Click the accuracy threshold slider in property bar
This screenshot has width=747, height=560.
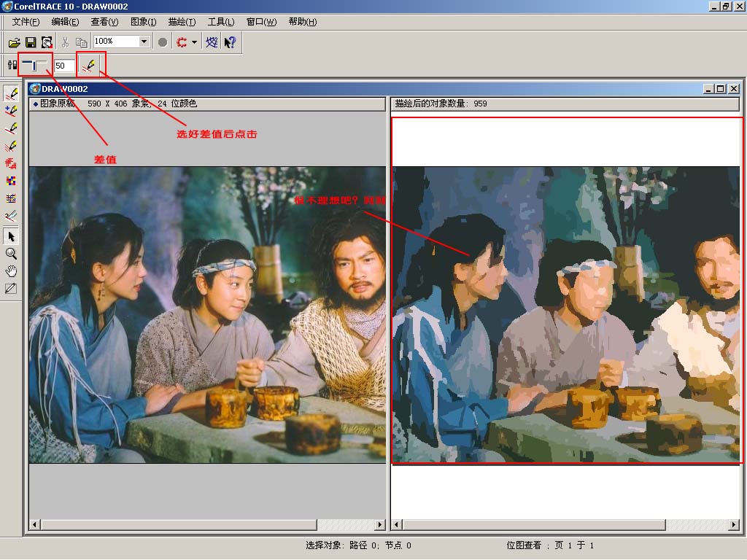[x=35, y=65]
